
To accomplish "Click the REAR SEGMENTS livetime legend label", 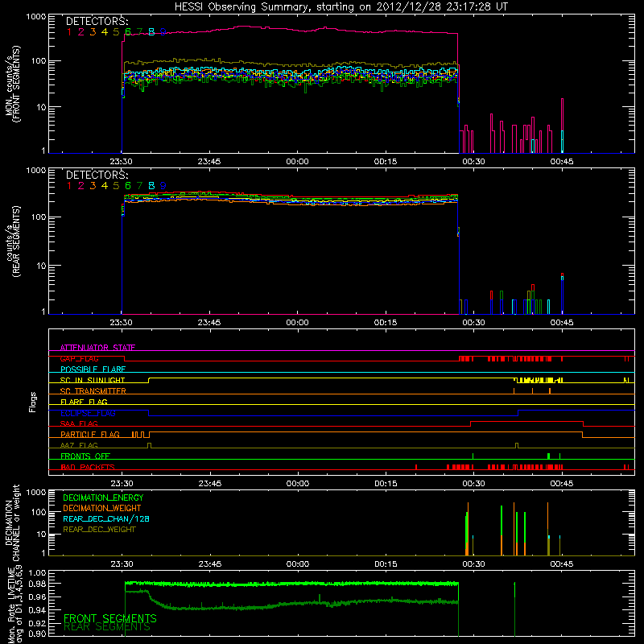I will click(107, 627).
